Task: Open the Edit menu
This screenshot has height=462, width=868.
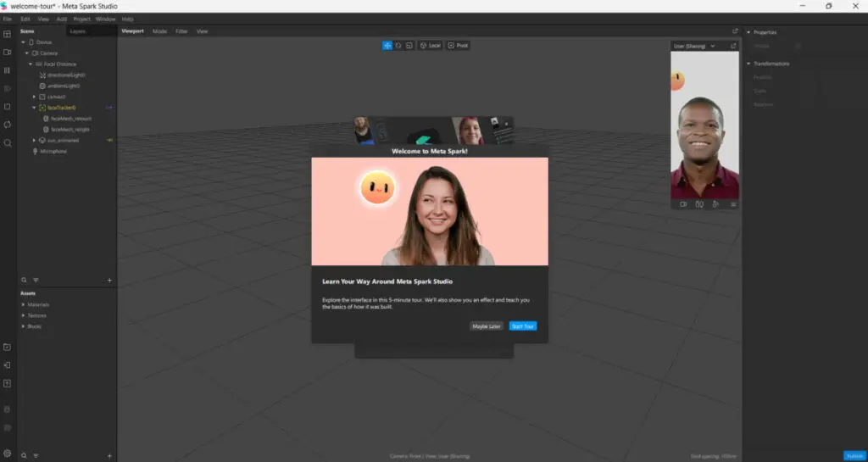Action: tap(25, 19)
